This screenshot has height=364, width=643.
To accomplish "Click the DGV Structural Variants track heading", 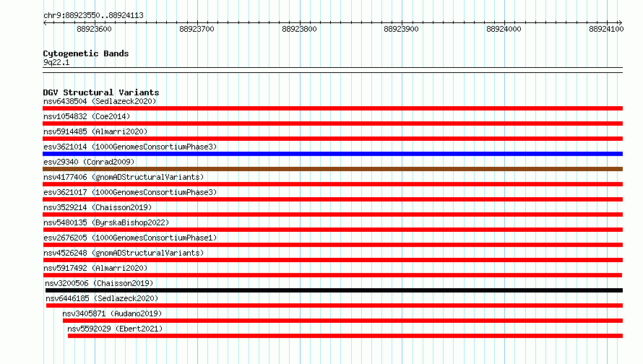I will tap(101, 92).
